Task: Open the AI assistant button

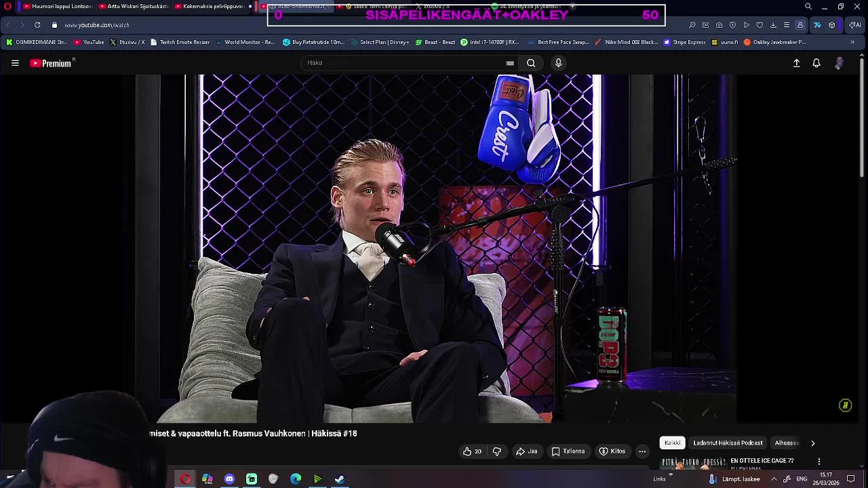Action: [x=854, y=25]
